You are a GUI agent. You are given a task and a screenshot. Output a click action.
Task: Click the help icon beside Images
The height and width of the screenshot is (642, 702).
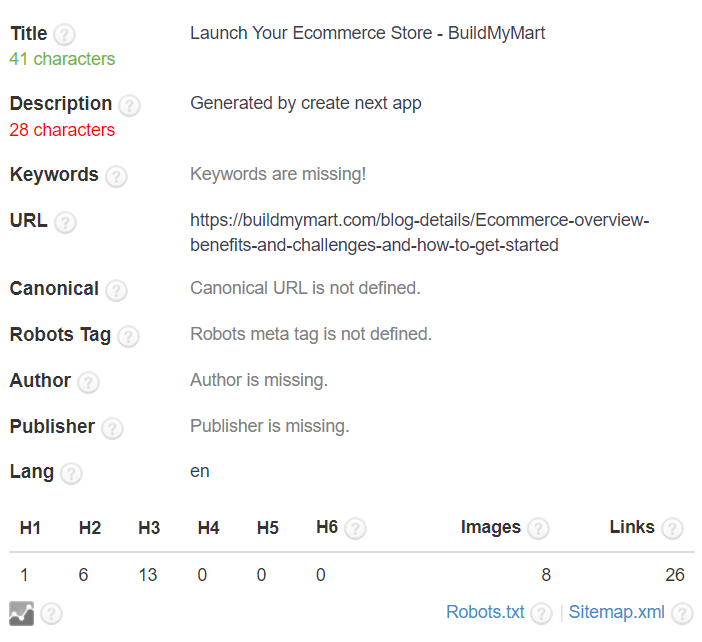coord(538,529)
